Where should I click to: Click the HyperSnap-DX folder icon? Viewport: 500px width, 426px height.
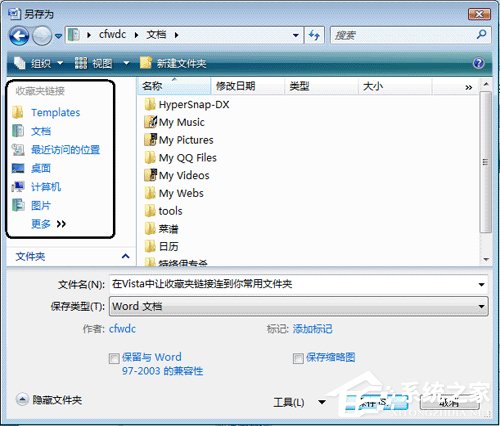tap(150, 104)
